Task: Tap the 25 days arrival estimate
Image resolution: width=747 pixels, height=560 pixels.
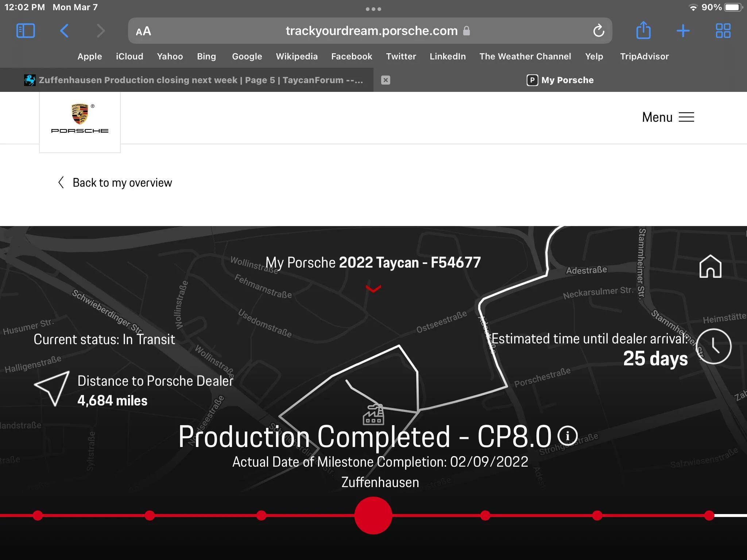Action: 655,358
